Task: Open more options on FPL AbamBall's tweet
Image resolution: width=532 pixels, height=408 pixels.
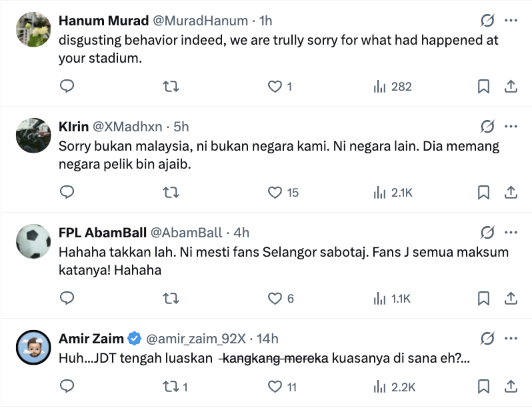Action: point(511,233)
